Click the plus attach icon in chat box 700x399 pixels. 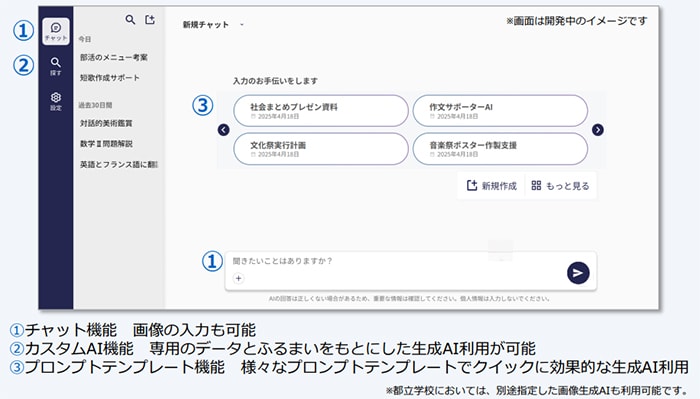coord(238,278)
